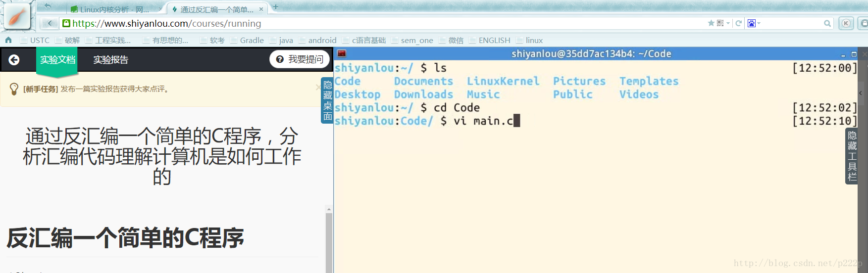Open the 软考 bookmark folder
This screenshot has height=273, width=868.
pos(212,40)
